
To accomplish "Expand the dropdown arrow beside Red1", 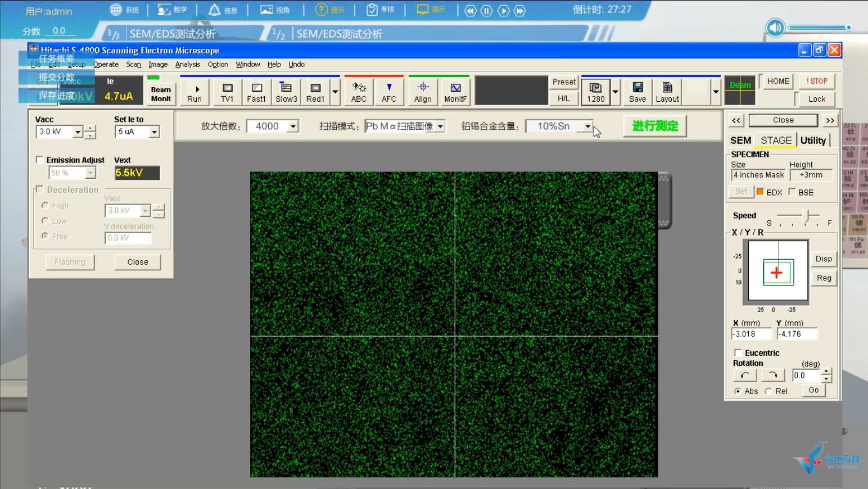I will [336, 92].
